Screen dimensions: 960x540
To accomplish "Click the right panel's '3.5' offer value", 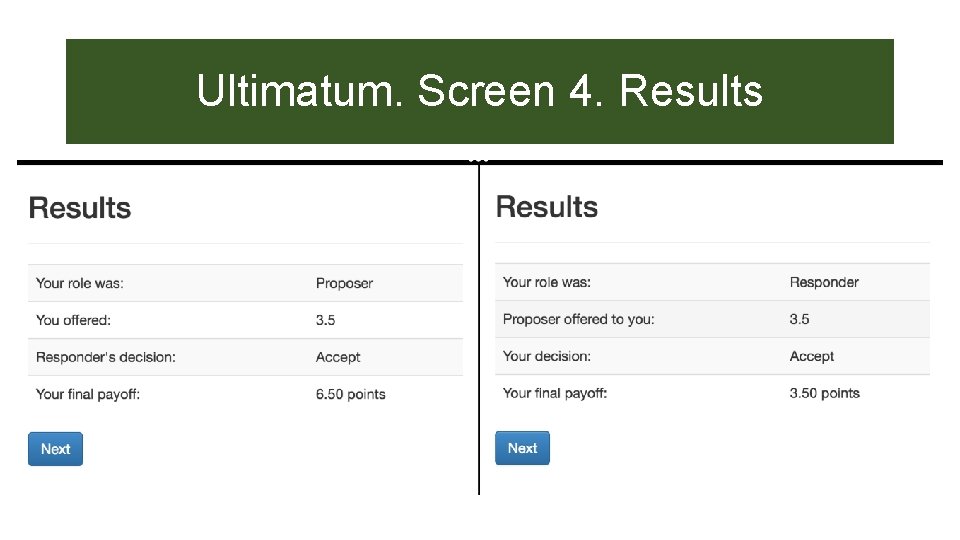I will pyautogui.click(x=799, y=319).
